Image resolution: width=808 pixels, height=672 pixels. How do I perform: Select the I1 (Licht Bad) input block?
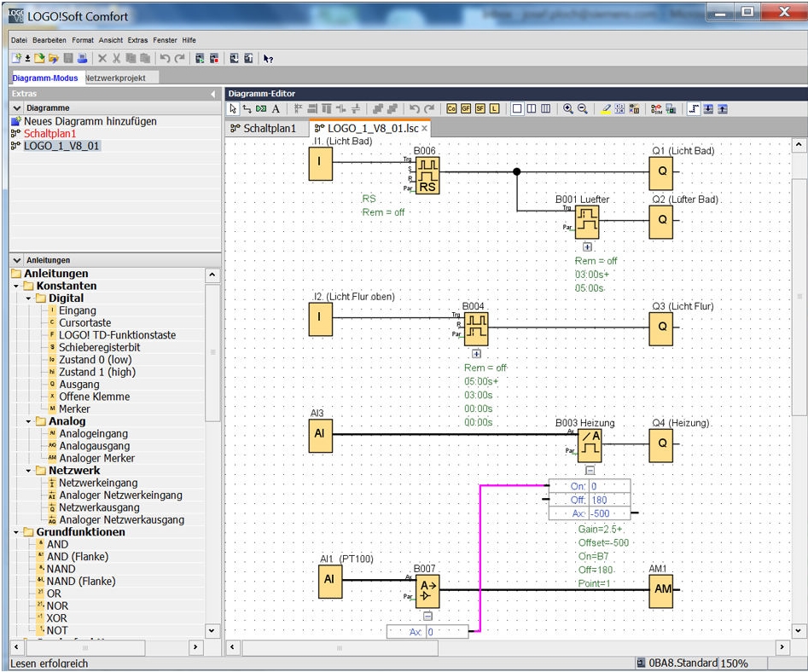coord(321,163)
